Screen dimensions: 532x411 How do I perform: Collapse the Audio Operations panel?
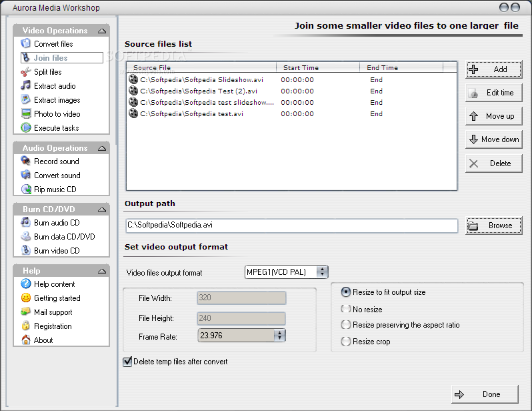pyautogui.click(x=102, y=148)
